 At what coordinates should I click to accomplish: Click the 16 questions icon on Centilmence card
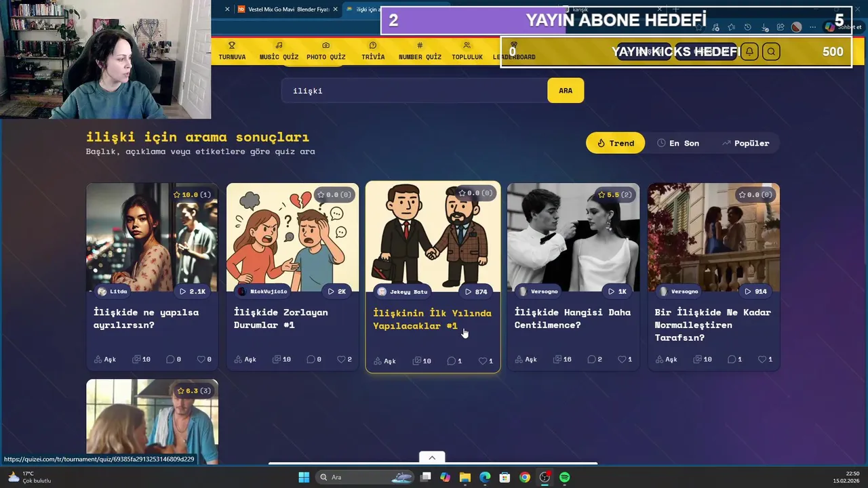(x=562, y=359)
